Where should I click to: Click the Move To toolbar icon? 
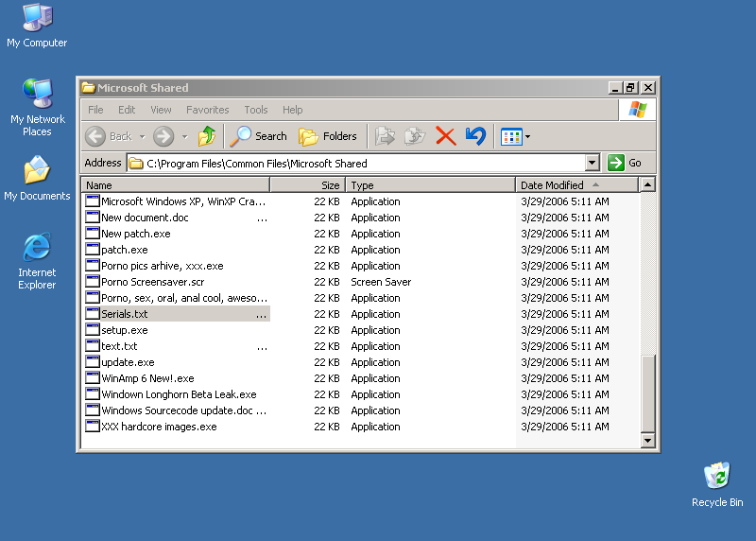(385, 136)
